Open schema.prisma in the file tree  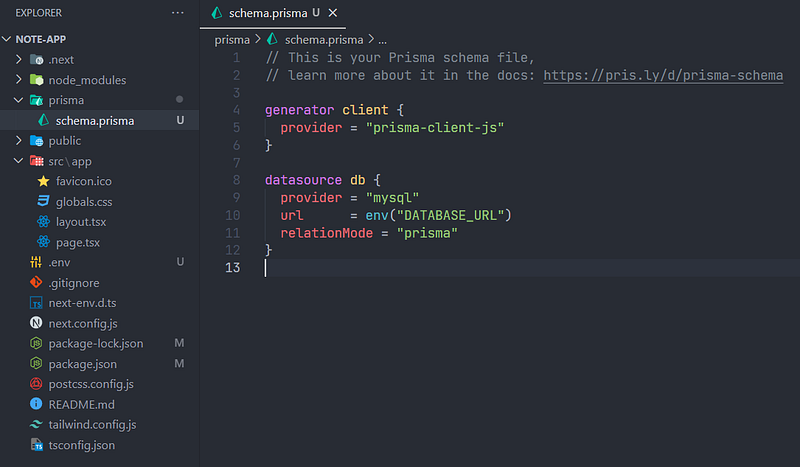point(99,120)
